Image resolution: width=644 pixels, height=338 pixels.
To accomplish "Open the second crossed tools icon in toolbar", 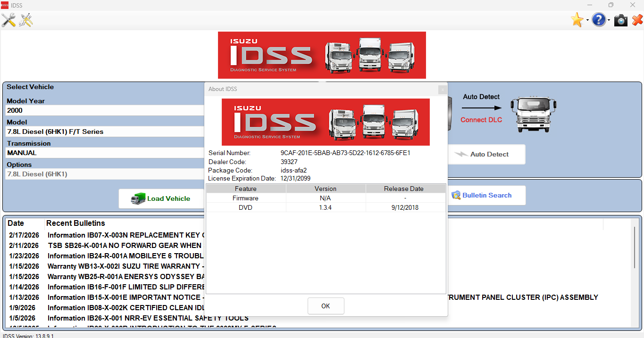I will 26,20.
